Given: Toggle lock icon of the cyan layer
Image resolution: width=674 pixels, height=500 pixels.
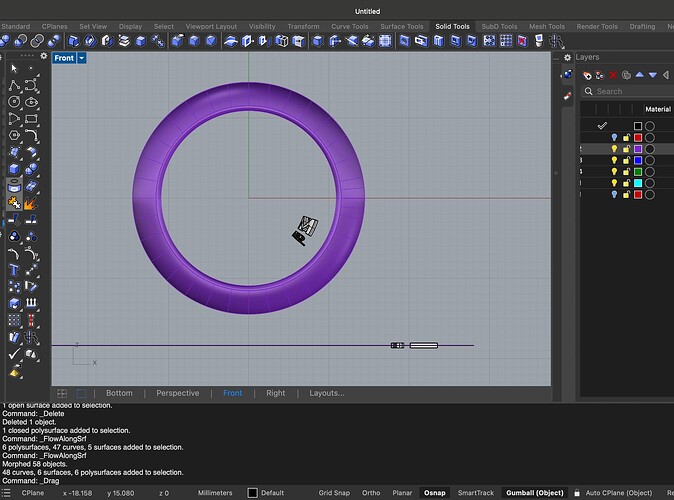Looking at the screenshot, I should 626,183.
